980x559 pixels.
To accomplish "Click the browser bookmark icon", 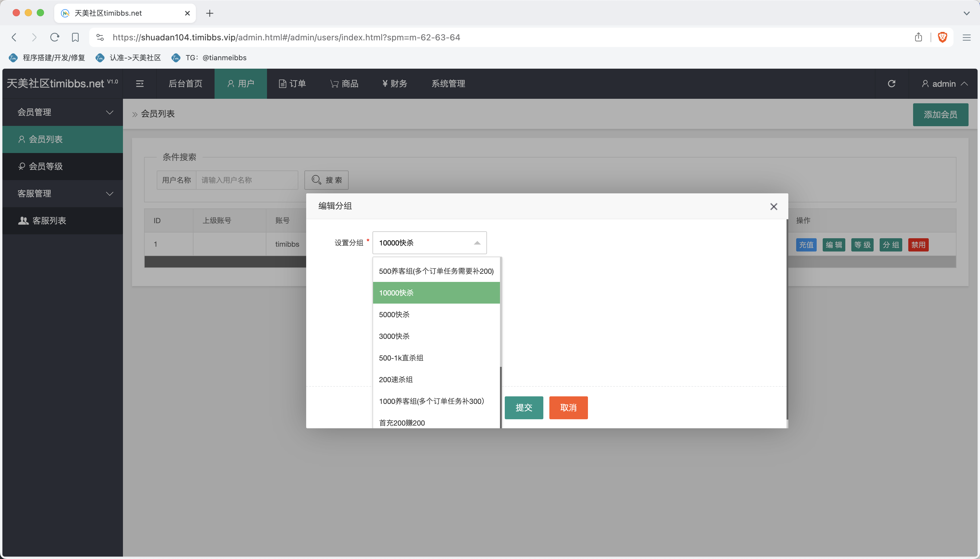I will coord(75,37).
